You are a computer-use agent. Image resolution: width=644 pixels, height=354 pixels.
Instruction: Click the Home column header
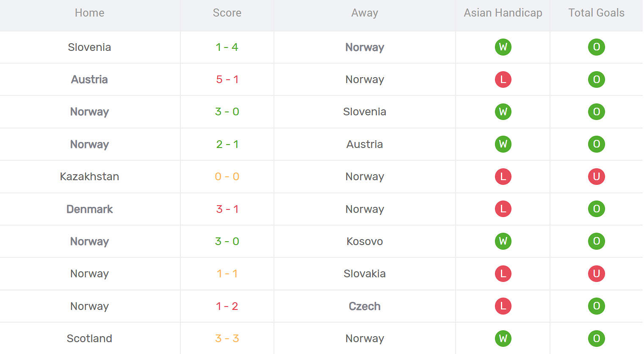coord(89,13)
